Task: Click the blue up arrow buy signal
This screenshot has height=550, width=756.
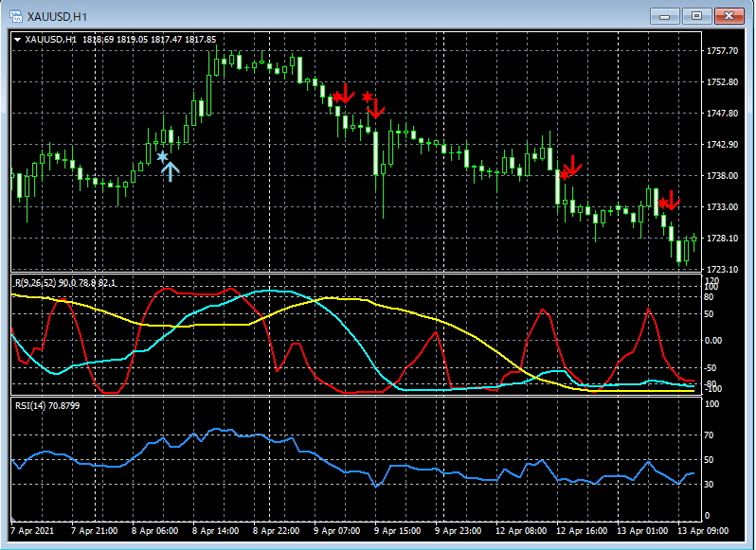Action: click(x=170, y=171)
